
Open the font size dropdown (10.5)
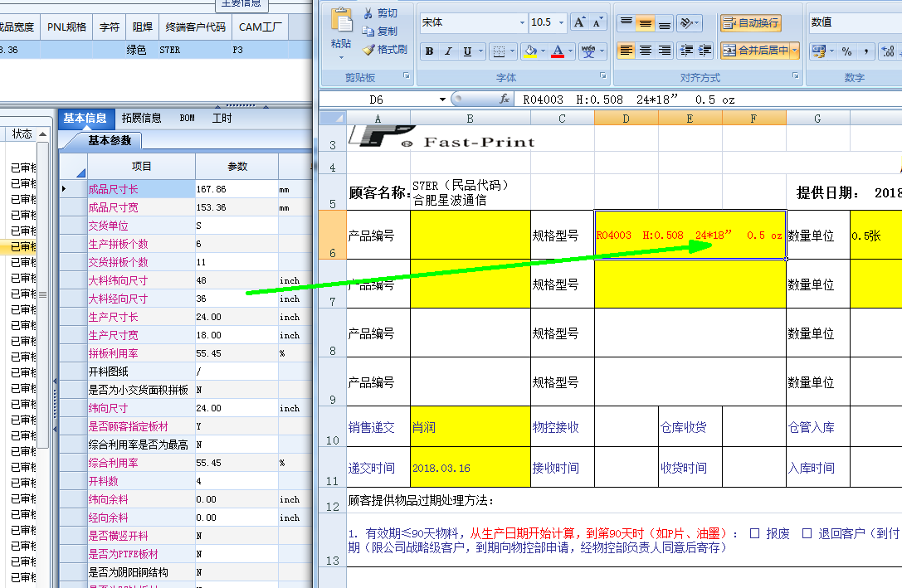(x=562, y=22)
